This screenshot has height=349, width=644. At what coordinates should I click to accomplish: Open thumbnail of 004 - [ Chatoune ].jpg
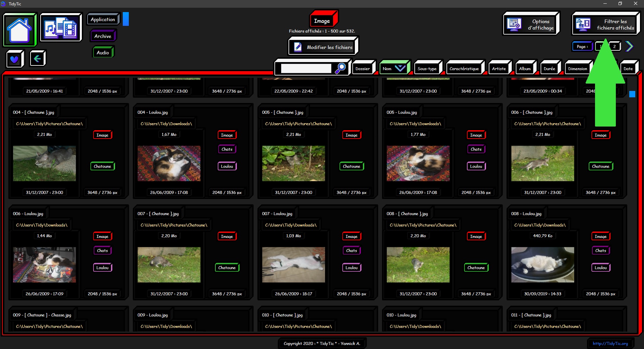(44, 163)
